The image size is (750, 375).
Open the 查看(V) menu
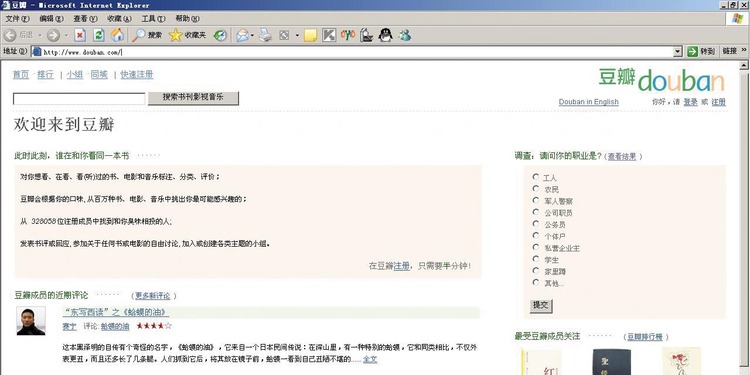(x=85, y=19)
